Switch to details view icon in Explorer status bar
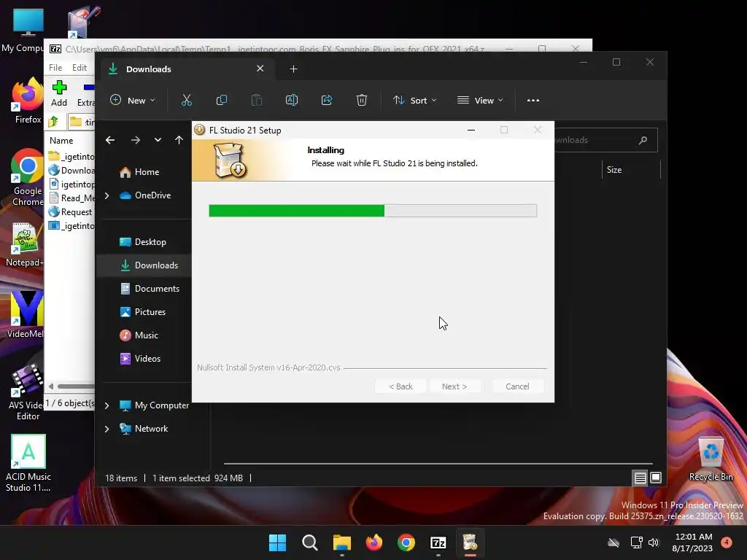Screen dimensions: 747x560 coord(640,478)
